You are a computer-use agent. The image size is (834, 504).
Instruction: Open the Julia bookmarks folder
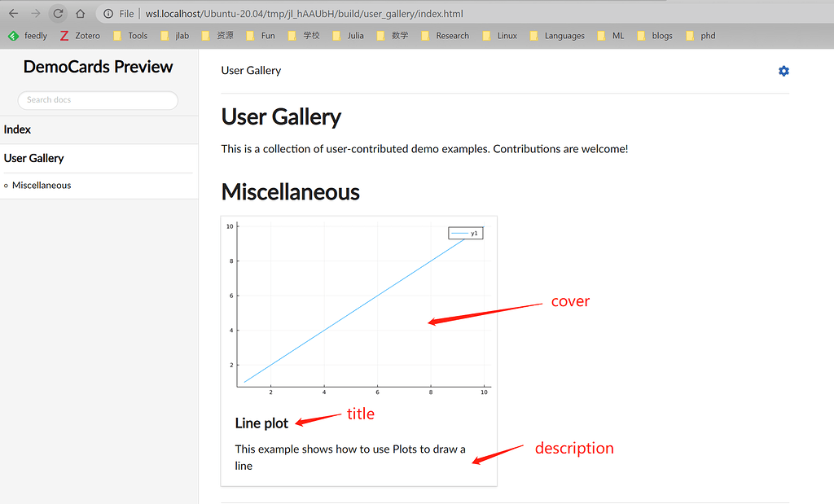click(348, 35)
